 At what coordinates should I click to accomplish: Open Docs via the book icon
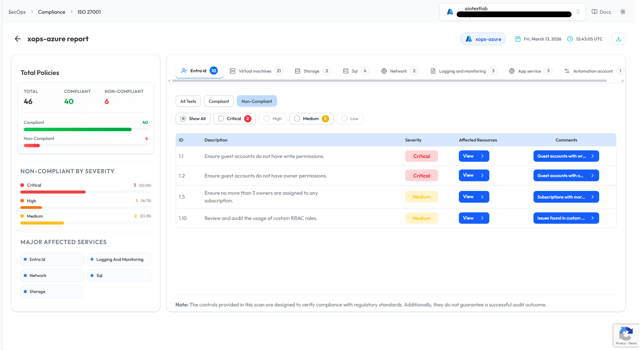594,12
